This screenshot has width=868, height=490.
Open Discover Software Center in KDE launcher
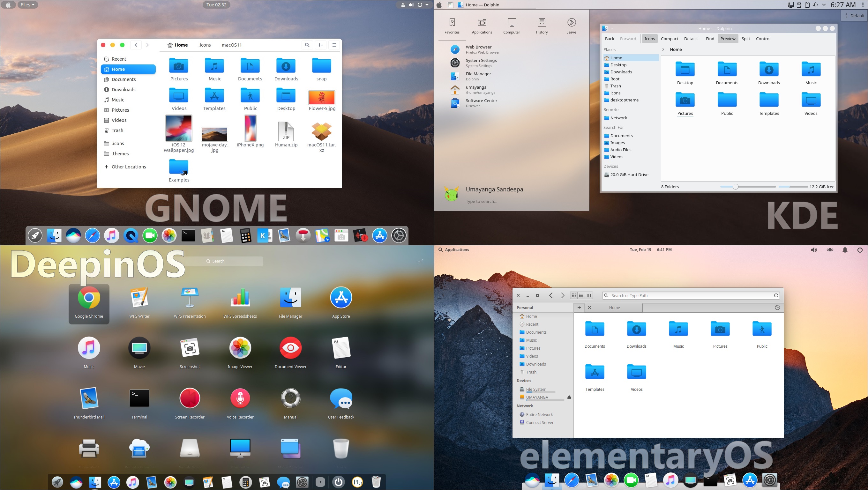point(482,103)
